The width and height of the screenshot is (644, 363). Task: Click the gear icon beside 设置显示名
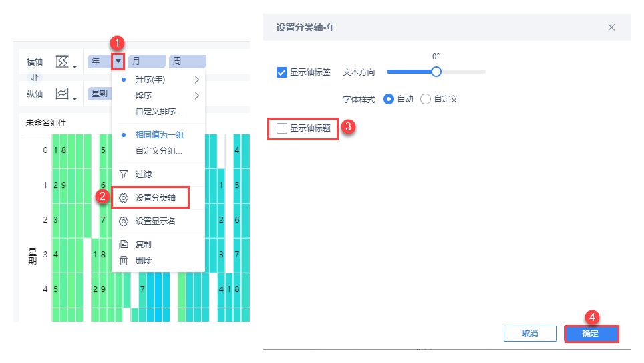(x=123, y=221)
